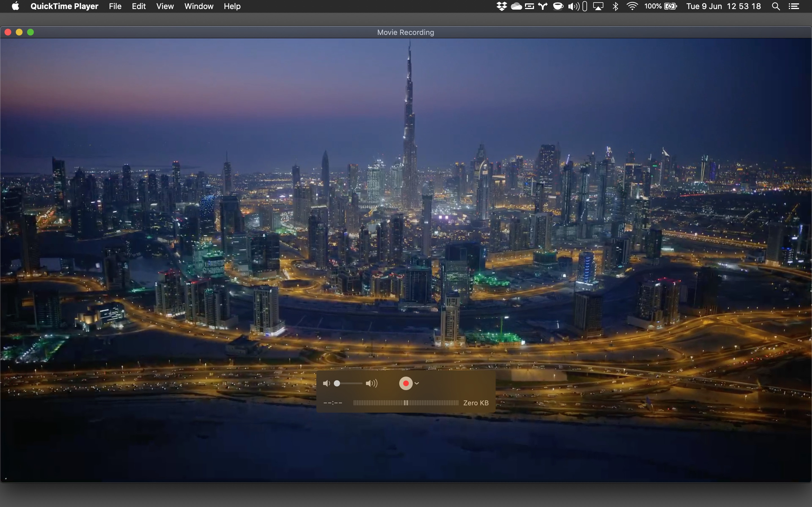Open the QuickTime Player application menu
The height and width of the screenshot is (507, 812).
coord(64,6)
